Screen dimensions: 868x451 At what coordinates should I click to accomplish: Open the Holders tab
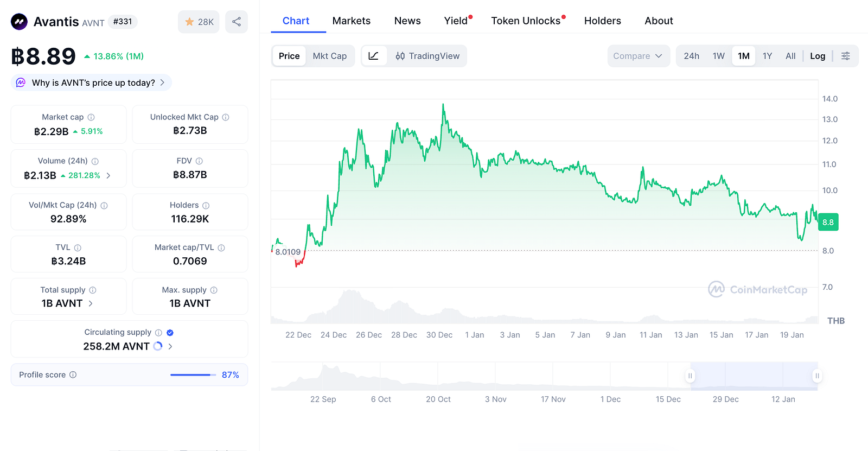(x=603, y=21)
